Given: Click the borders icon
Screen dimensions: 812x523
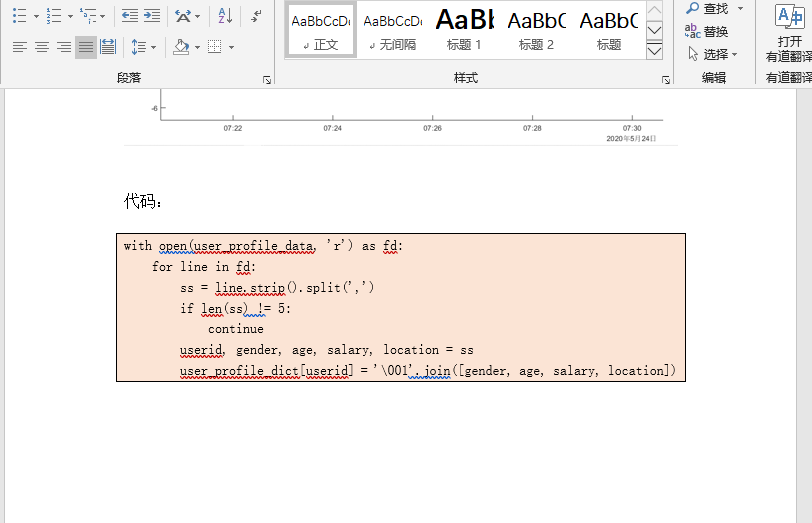Looking at the screenshot, I should (x=214, y=47).
